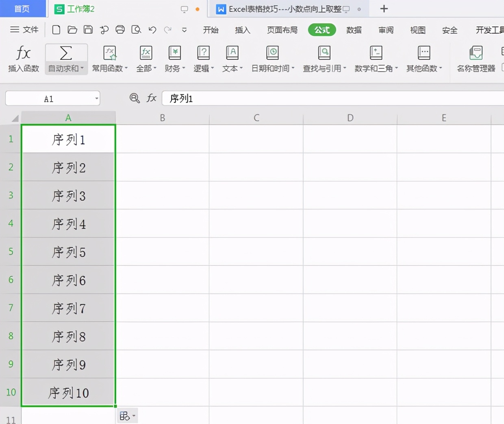504x424 pixels.
Task: Open the 全部 all functions icon
Action: 146,53
